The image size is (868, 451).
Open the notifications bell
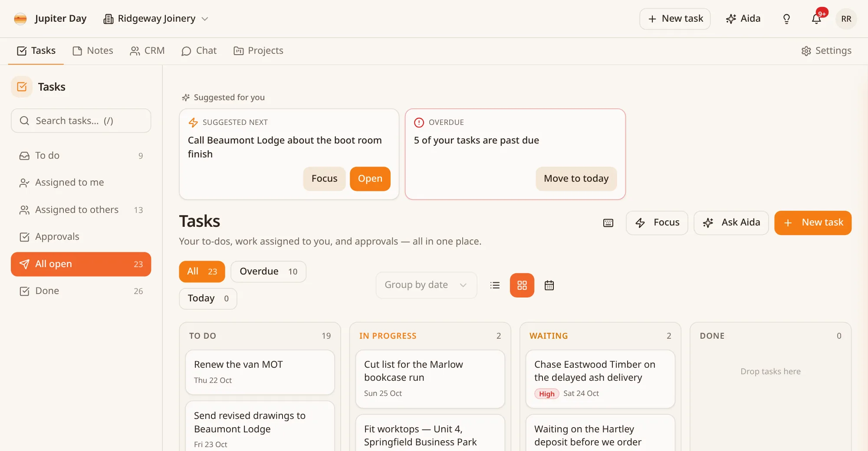[816, 19]
